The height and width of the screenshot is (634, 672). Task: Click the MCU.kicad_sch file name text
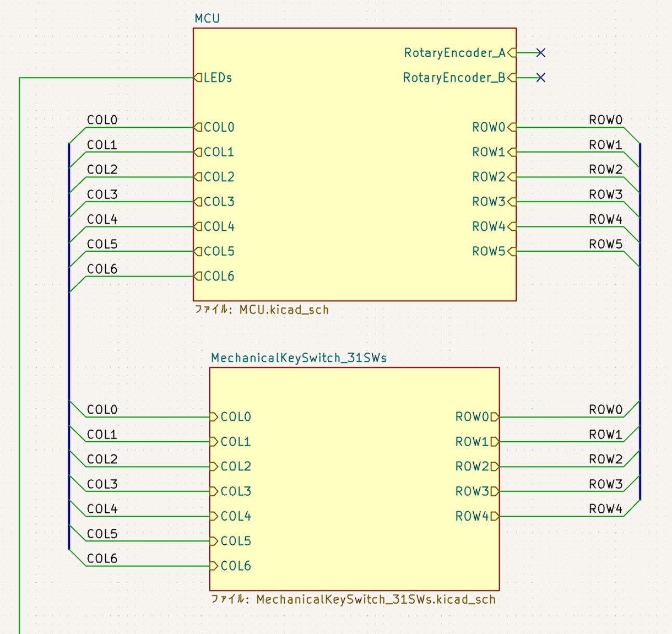click(x=284, y=310)
